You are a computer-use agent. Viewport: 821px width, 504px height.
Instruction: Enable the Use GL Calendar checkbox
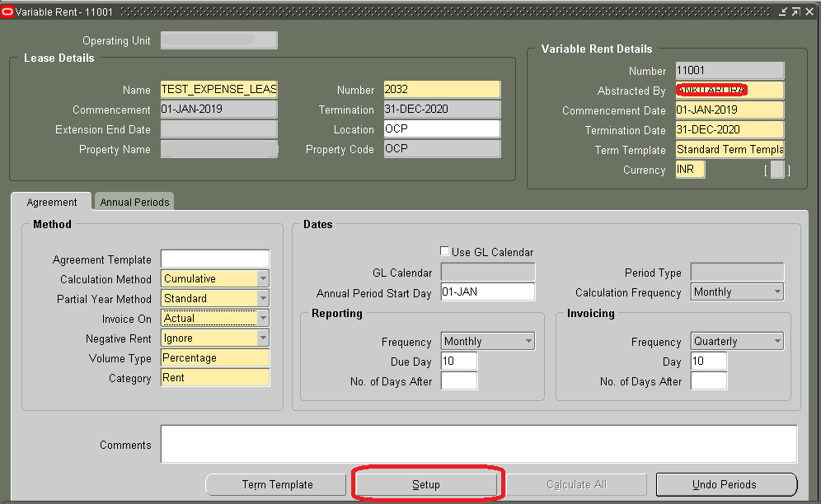pos(443,250)
